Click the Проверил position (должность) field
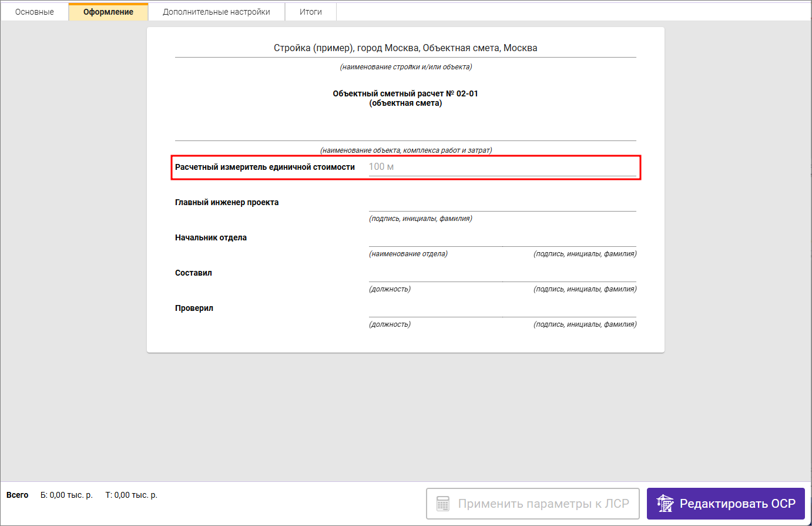The image size is (812, 526). tap(435, 309)
